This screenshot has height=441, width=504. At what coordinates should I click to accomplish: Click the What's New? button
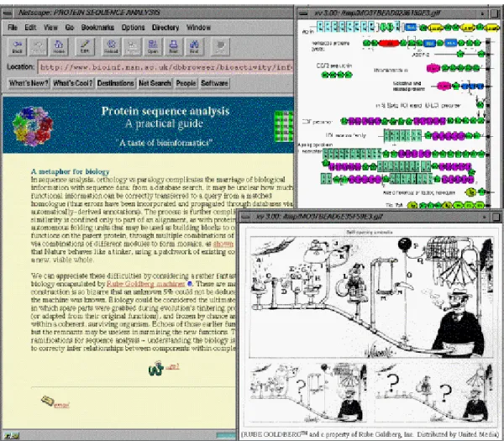(29, 83)
